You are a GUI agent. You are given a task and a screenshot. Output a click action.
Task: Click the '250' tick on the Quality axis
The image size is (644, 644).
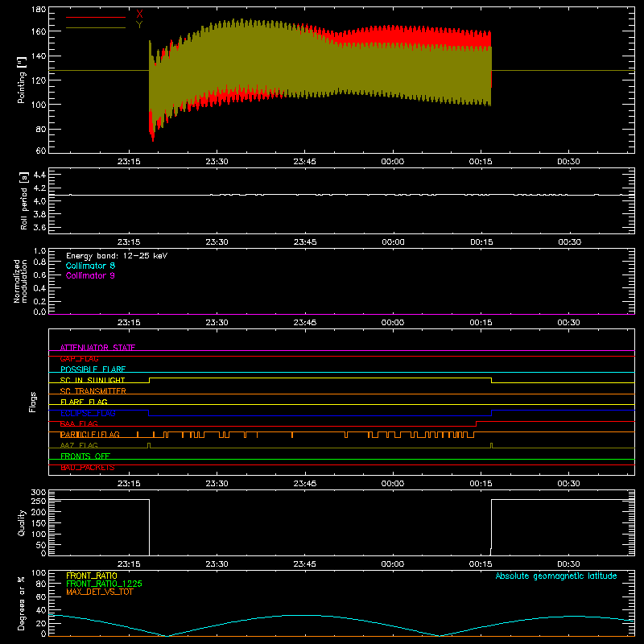(x=39, y=502)
